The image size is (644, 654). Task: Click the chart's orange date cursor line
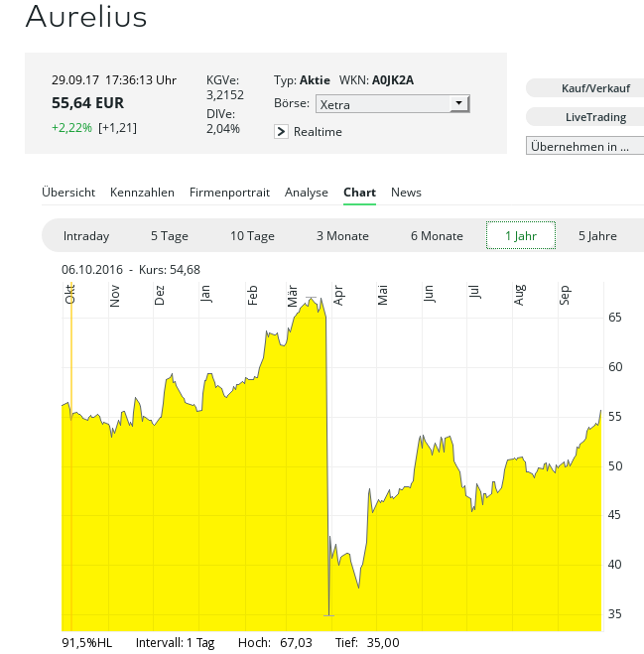point(71,447)
